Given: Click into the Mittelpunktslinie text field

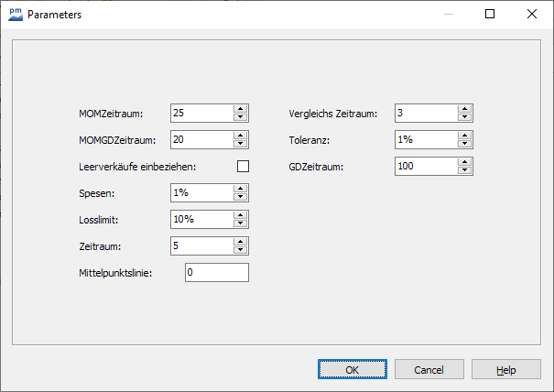Looking at the screenshot, I should pos(216,272).
